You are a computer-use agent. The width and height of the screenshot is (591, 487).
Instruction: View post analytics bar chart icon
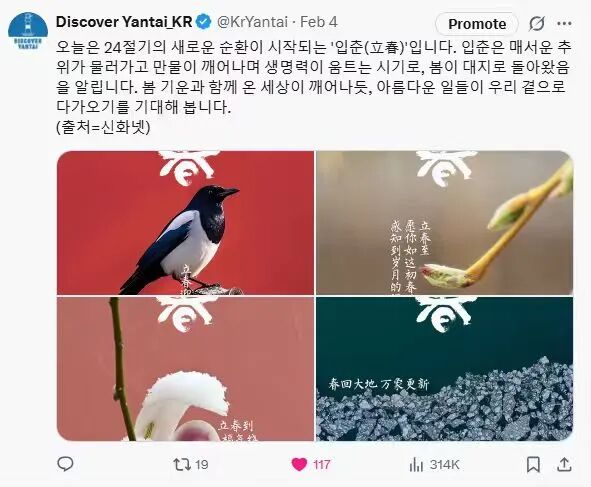pos(416,464)
